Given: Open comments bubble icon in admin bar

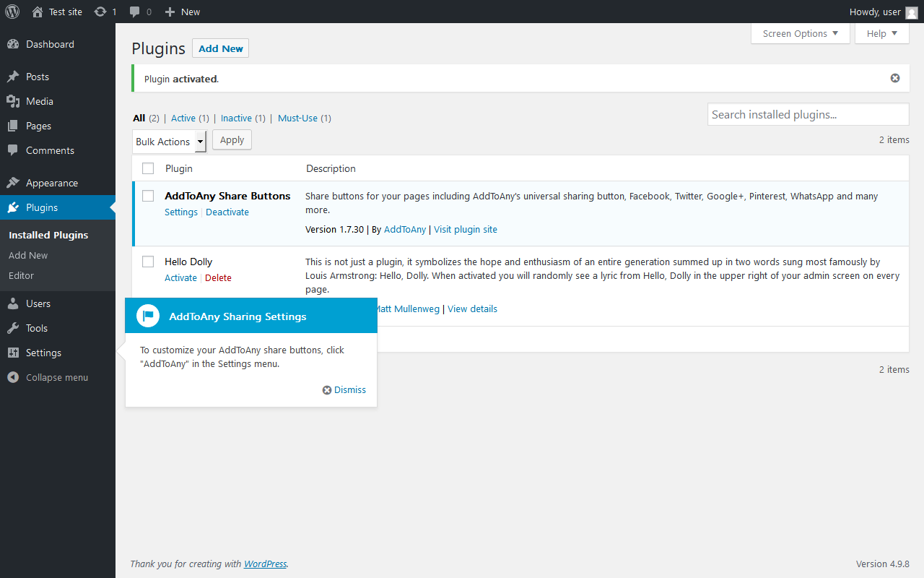Looking at the screenshot, I should [135, 12].
